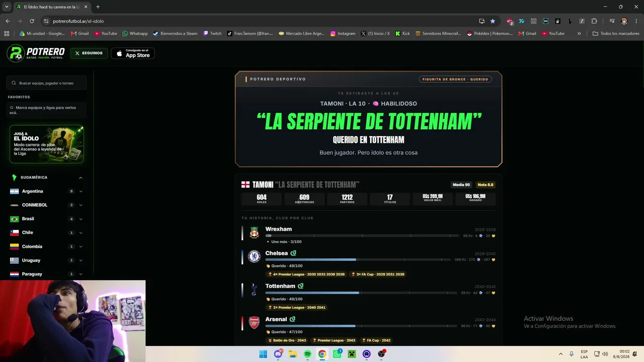This screenshot has height=362, width=644.
Task: Open the Arsenal club crest
Action: coord(255,322)
